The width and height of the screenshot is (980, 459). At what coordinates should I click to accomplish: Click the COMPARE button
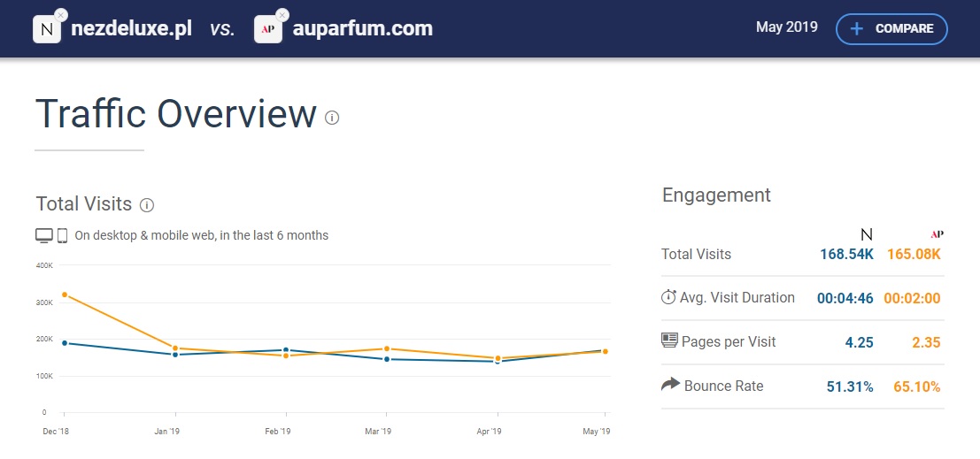(891, 28)
